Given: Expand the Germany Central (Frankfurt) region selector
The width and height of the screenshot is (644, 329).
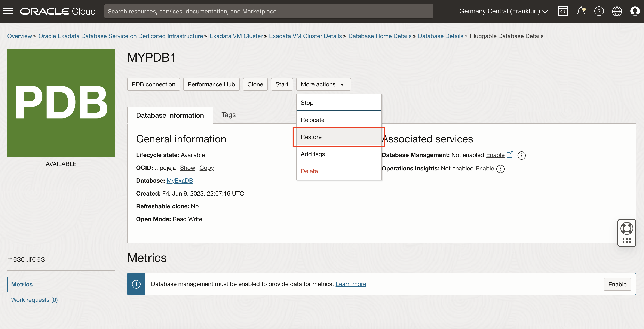Looking at the screenshot, I should point(503,11).
